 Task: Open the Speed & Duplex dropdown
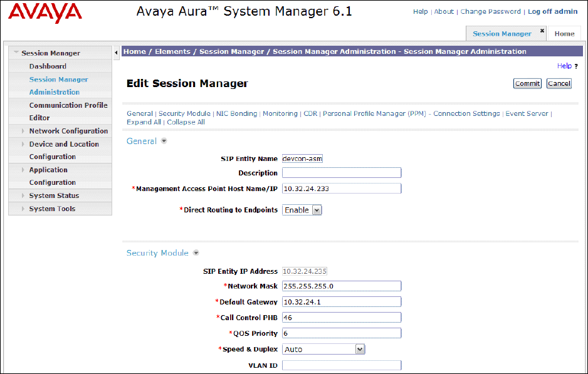point(360,350)
